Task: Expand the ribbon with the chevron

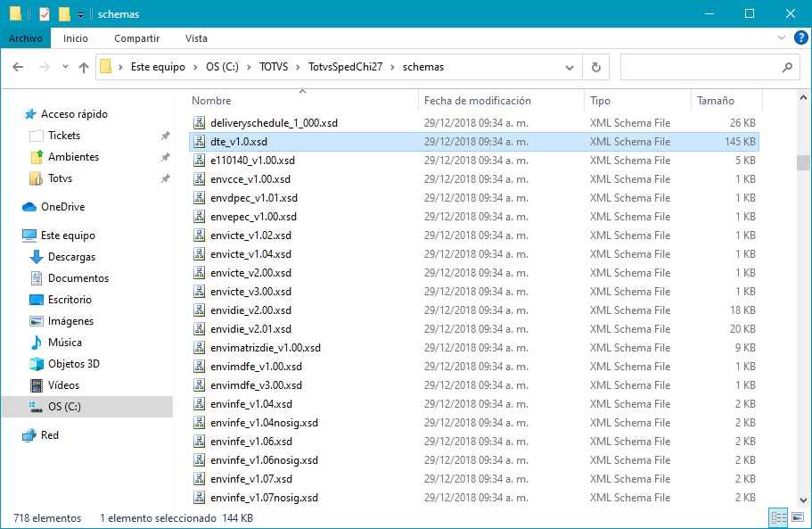Action: pyautogui.click(x=782, y=37)
